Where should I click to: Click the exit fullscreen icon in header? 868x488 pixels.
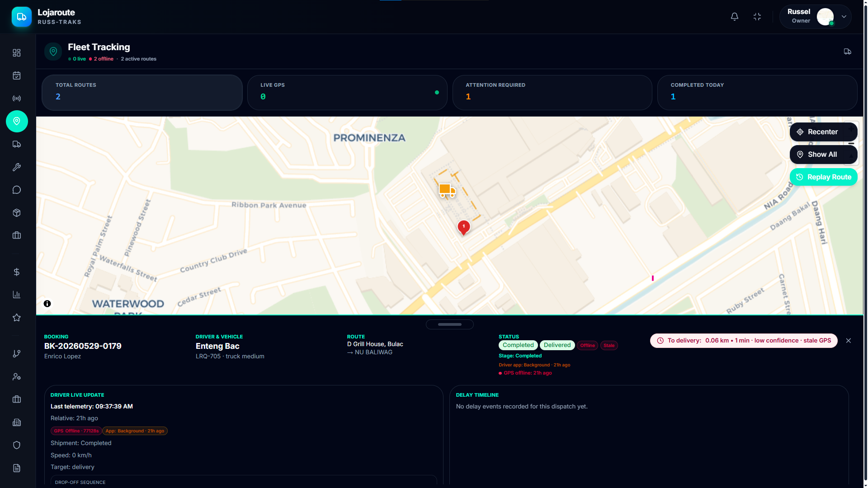pyautogui.click(x=757, y=17)
